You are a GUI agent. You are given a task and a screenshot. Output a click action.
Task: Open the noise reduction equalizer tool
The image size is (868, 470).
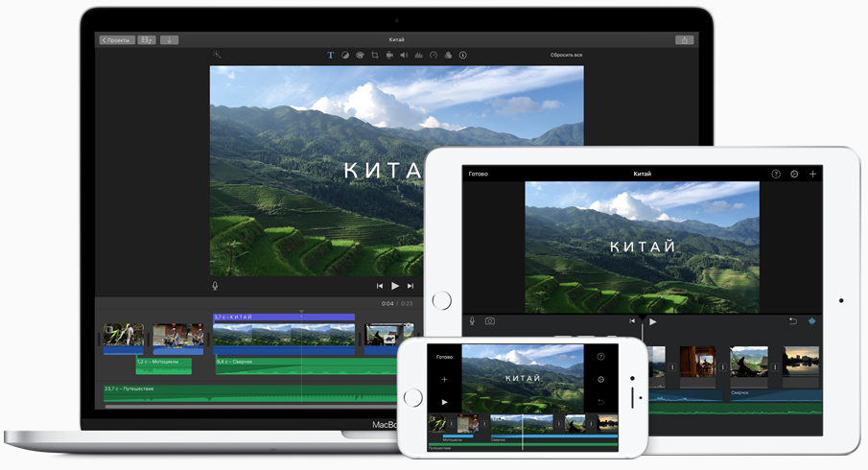418,55
